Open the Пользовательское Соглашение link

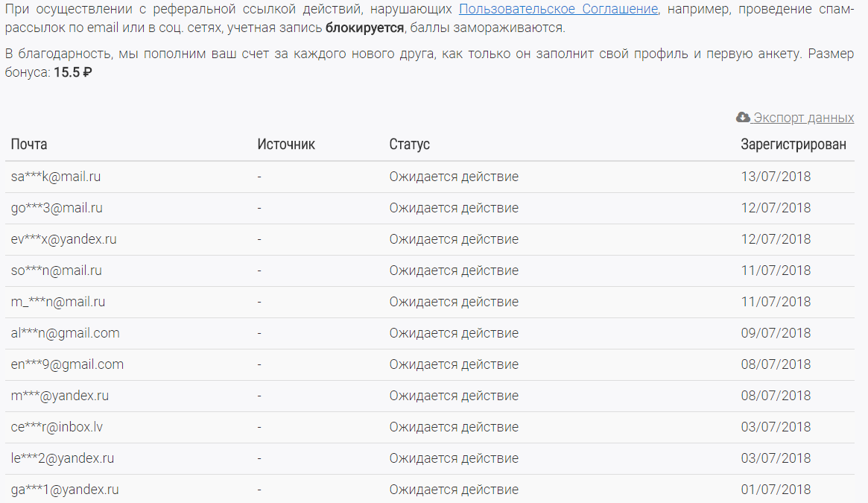pos(558,9)
